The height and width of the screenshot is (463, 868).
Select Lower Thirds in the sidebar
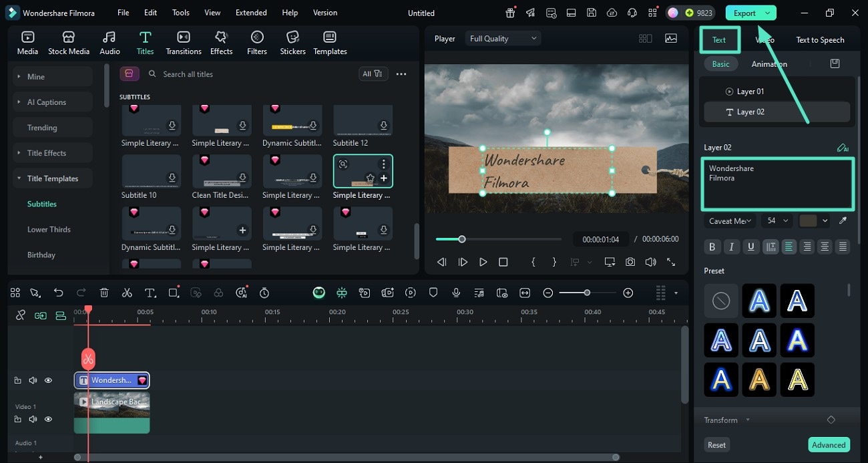tap(49, 229)
